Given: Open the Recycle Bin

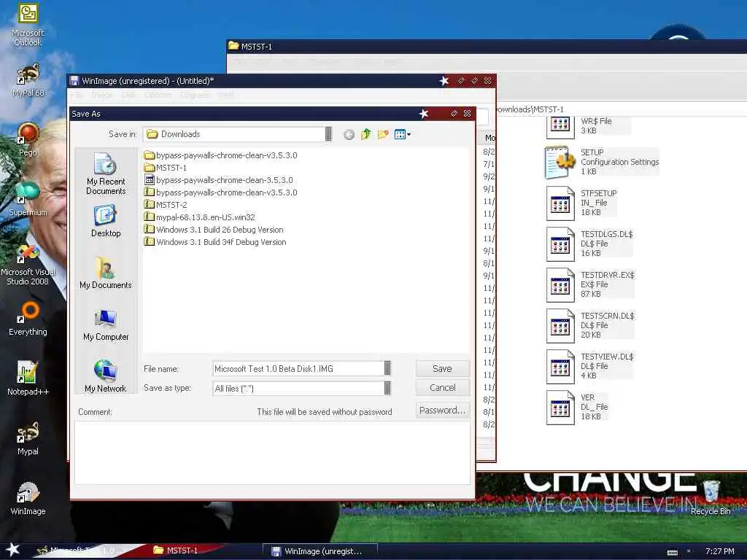Looking at the screenshot, I should pos(711,498).
